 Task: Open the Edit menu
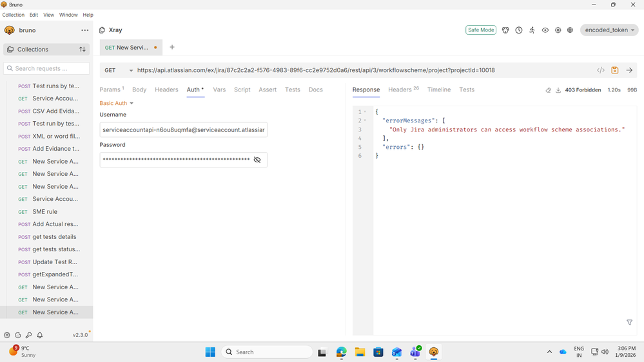coord(34,15)
